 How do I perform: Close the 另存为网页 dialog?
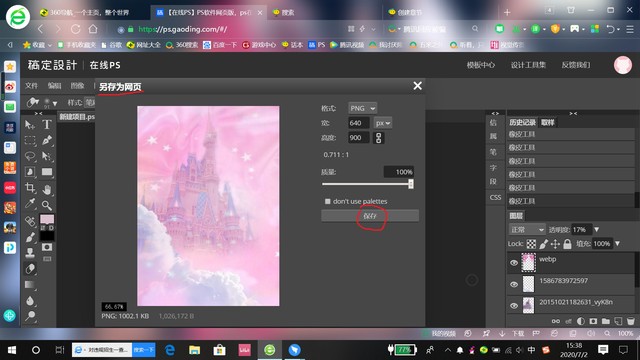pyautogui.click(x=417, y=86)
